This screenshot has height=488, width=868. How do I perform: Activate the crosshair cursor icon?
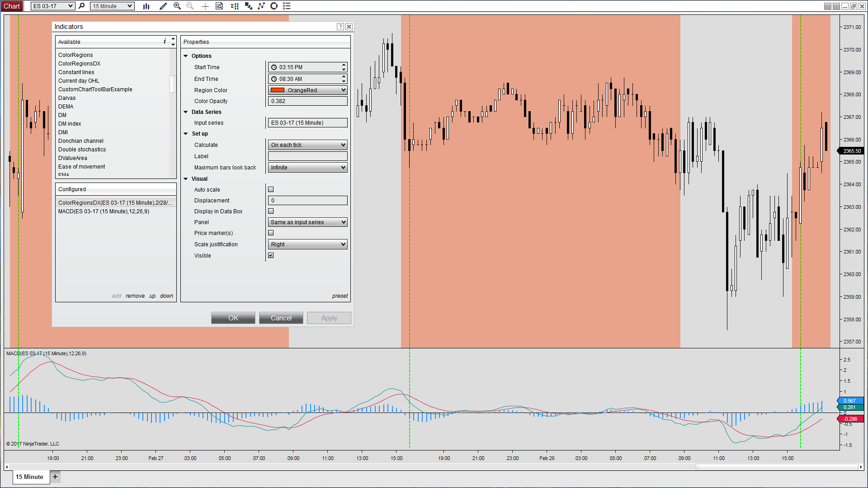[x=205, y=6]
